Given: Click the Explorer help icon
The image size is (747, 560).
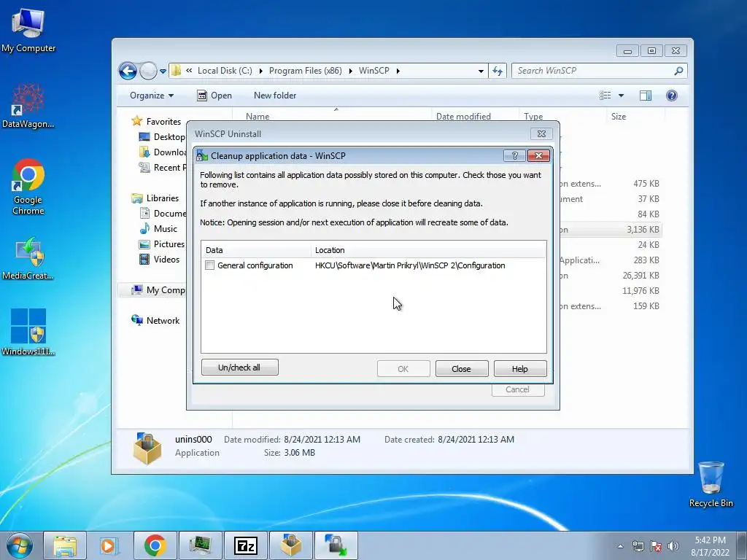Looking at the screenshot, I should pyautogui.click(x=671, y=96).
